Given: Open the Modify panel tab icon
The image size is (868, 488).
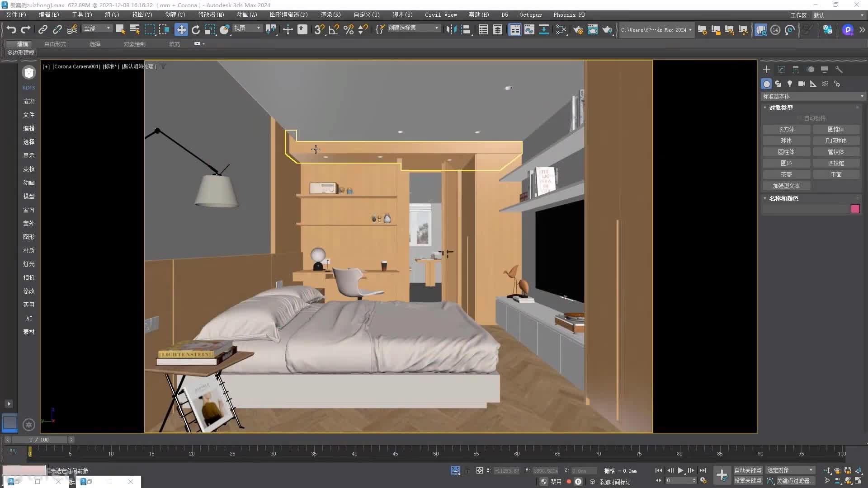Looking at the screenshot, I should 781,70.
